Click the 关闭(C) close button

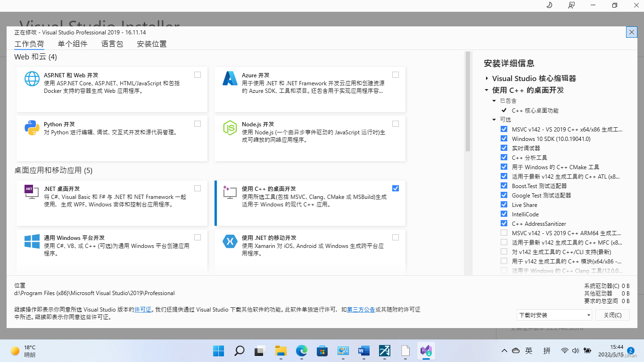click(612, 315)
